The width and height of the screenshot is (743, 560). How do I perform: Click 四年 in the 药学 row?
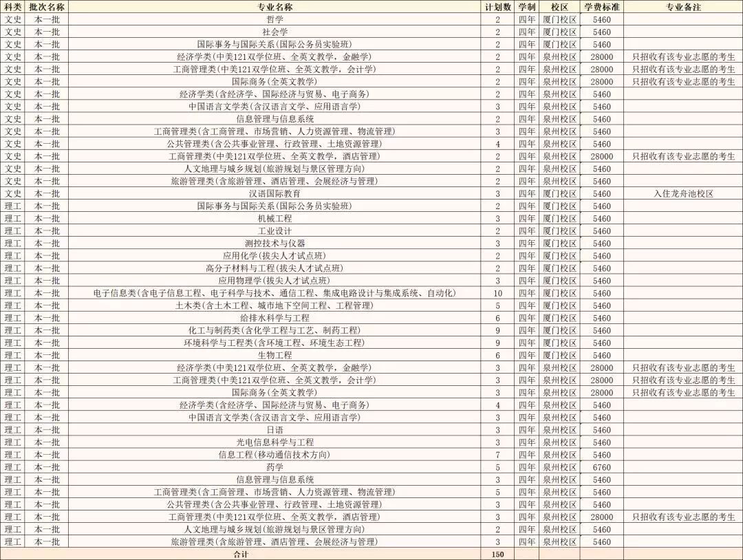click(526, 467)
